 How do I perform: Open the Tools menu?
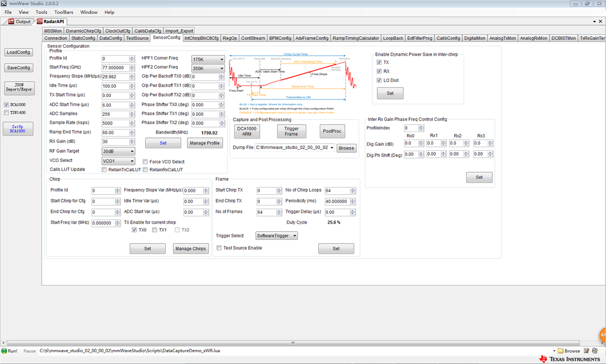[41, 12]
